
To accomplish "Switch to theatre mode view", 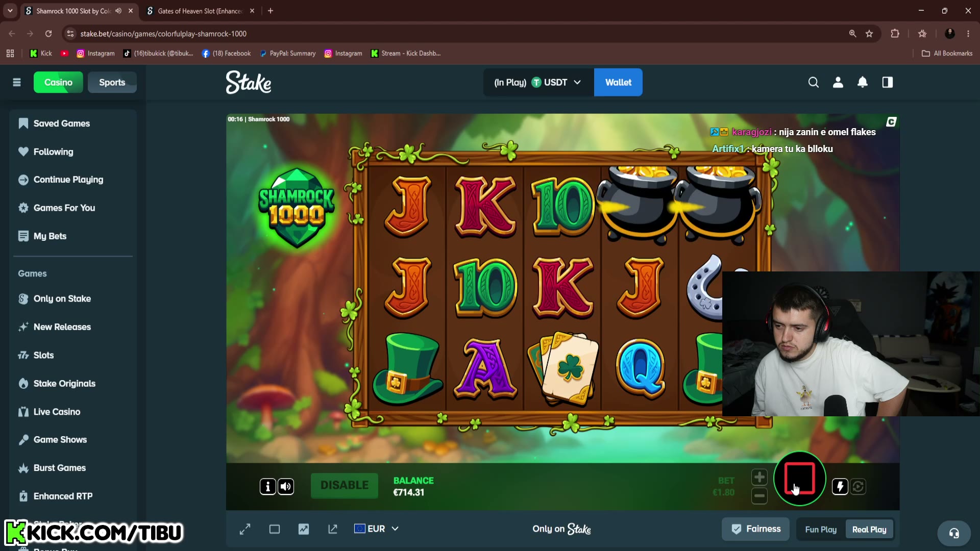I will pyautogui.click(x=275, y=529).
